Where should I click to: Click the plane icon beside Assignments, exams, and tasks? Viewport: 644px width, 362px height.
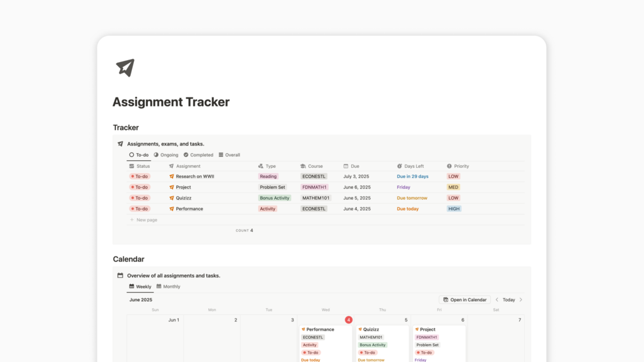[x=120, y=144]
